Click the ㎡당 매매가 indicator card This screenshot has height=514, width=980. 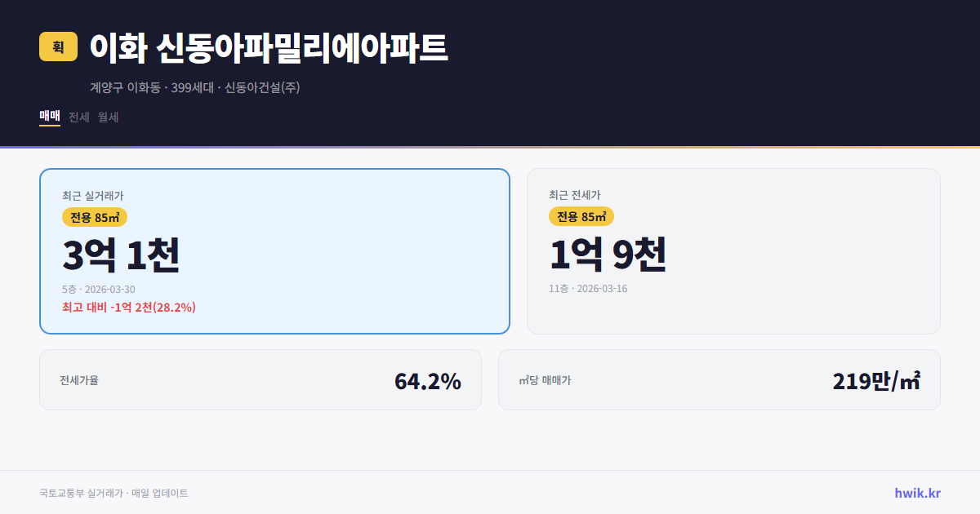point(719,379)
